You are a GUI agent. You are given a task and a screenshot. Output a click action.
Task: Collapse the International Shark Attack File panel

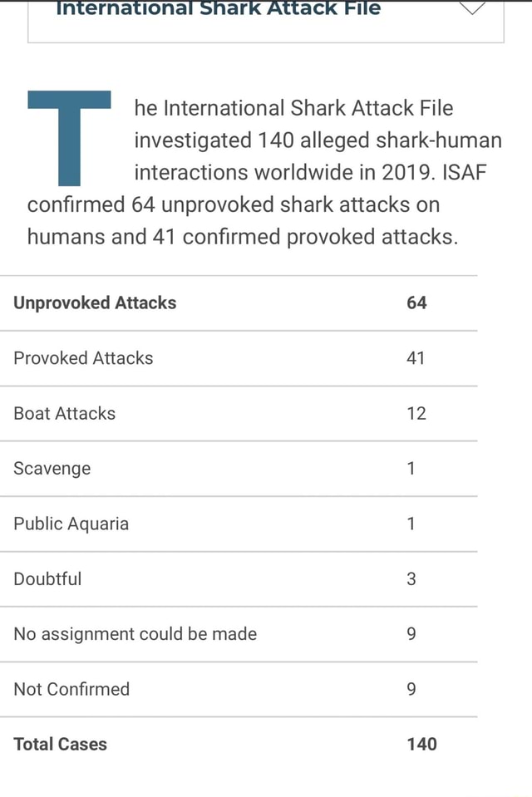[472, 9]
